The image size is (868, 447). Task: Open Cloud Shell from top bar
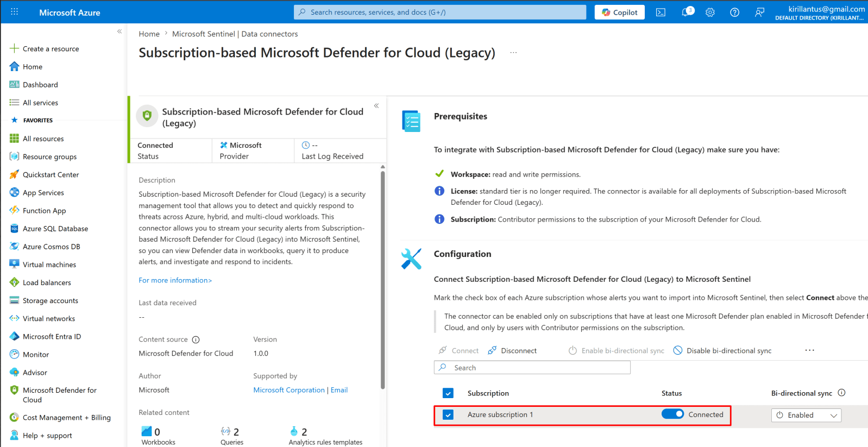click(x=661, y=12)
